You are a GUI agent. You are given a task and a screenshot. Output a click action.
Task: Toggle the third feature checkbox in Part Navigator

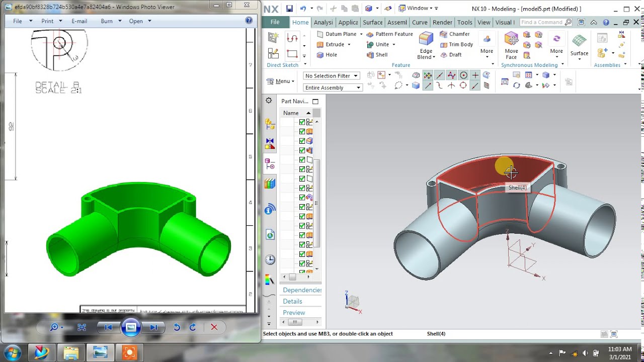tap(302, 141)
